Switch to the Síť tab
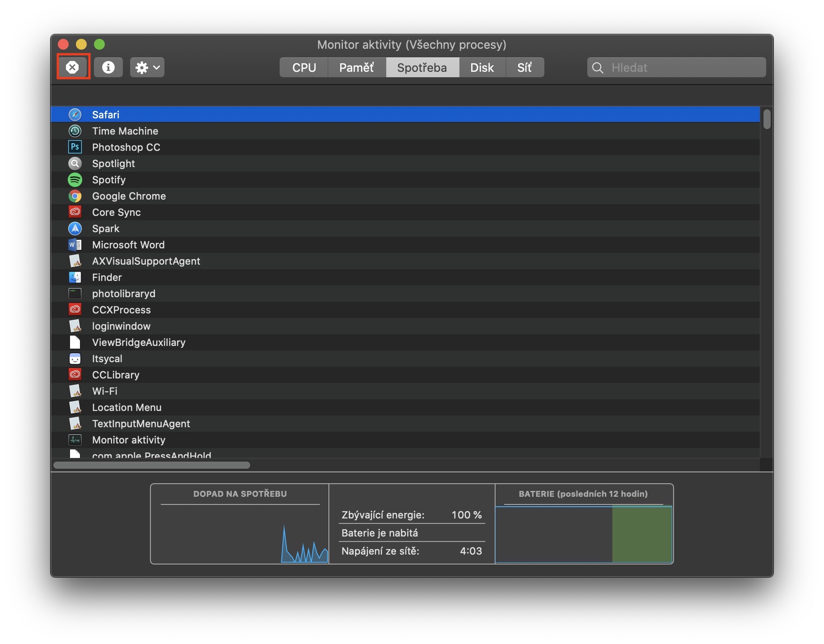 [x=524, y=67]
